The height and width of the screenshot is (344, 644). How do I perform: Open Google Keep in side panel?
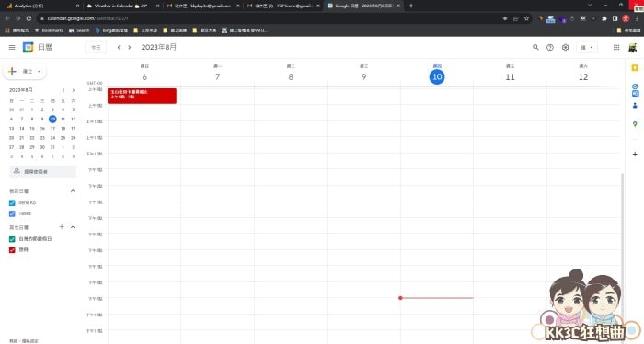tap(635, 68)
